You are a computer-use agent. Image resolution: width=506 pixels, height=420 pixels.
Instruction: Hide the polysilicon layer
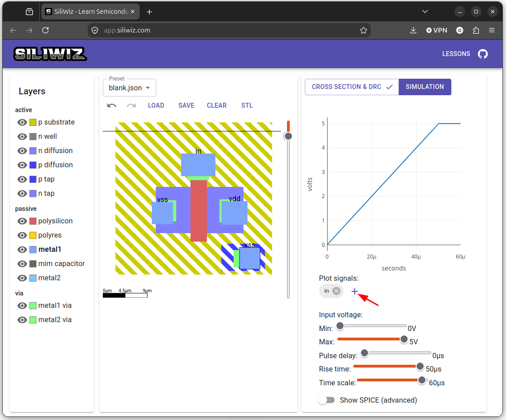[x=22, y=221]
